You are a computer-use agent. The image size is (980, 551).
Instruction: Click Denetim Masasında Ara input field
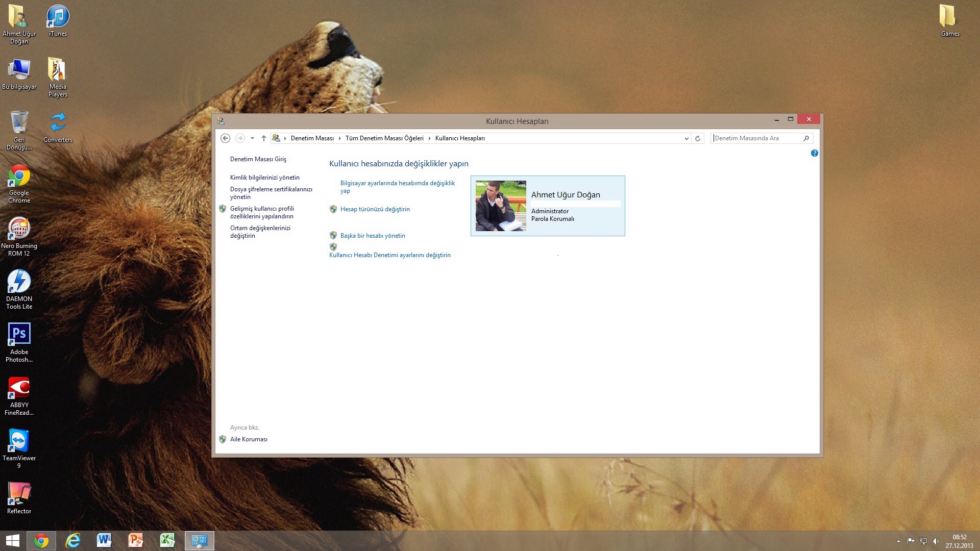(761, 138)
